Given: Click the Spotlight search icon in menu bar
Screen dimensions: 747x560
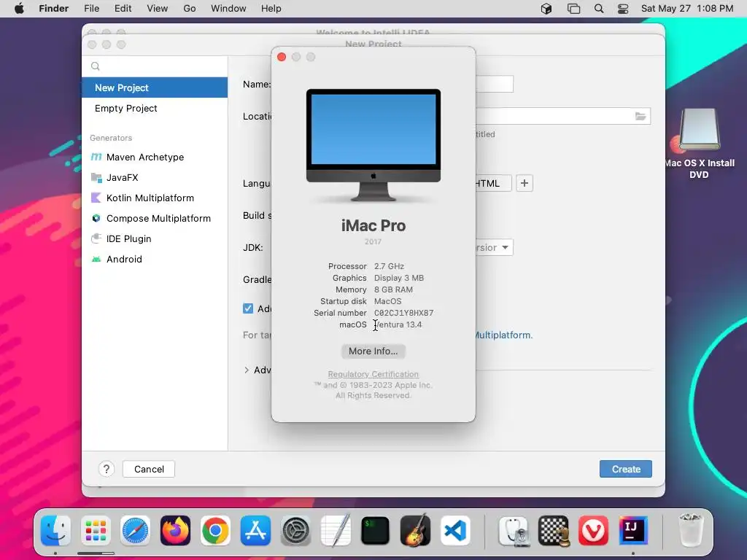Looking at the screenshot, I should (599, 9).
